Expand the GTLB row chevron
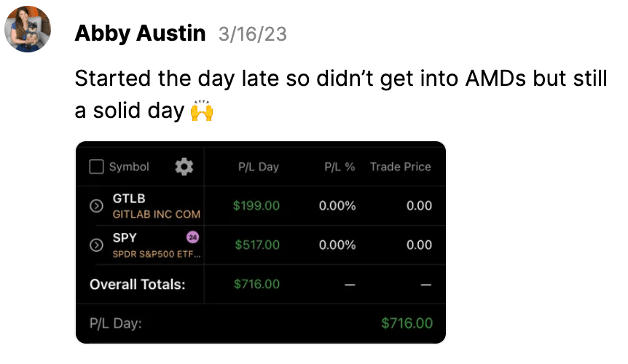 96,205
